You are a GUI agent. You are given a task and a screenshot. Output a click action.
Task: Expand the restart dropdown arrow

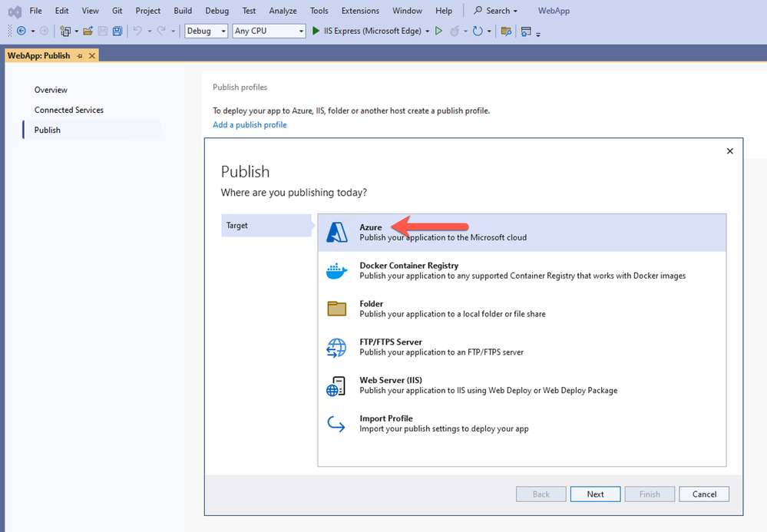pos(489,31)
